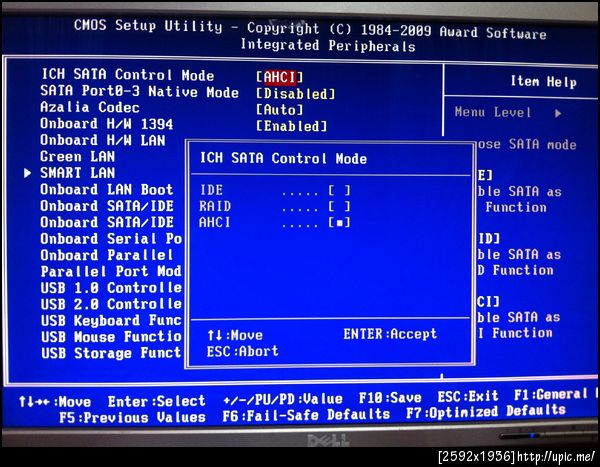This screenshot has width=600, height=467.
Task: Select the USB Mouse Function setting
Action: (x=111, y=337)
